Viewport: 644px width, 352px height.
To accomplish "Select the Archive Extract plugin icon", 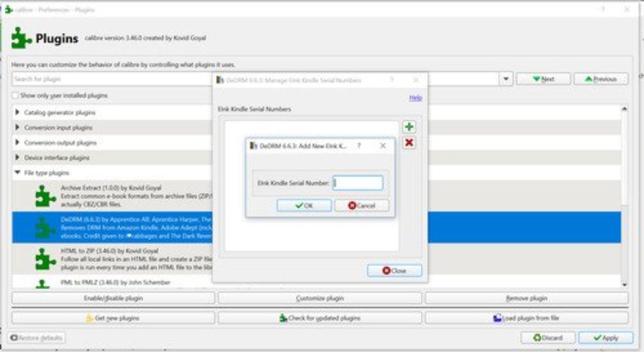I will coord(45,196).
